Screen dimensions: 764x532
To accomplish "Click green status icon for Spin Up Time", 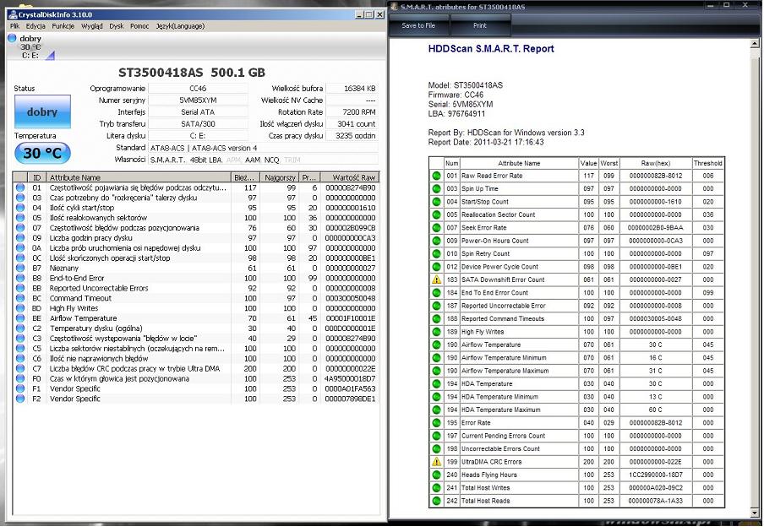I will (x=437, y=188).
